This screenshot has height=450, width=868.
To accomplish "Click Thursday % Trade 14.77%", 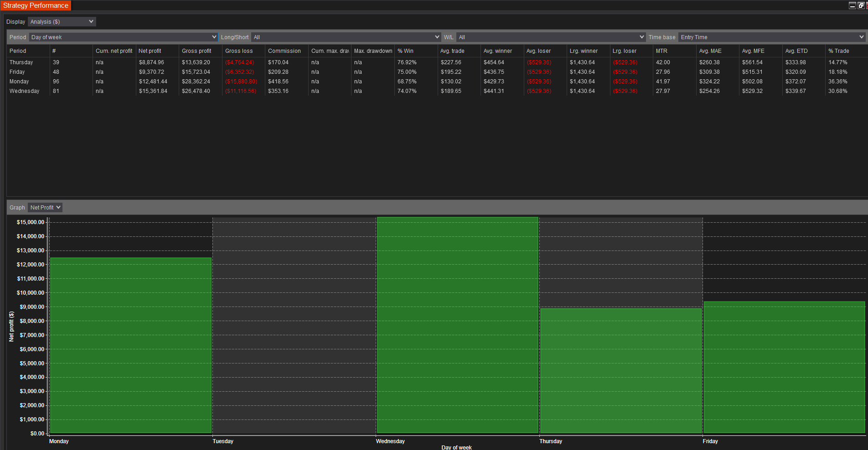I will pos(838,62).
